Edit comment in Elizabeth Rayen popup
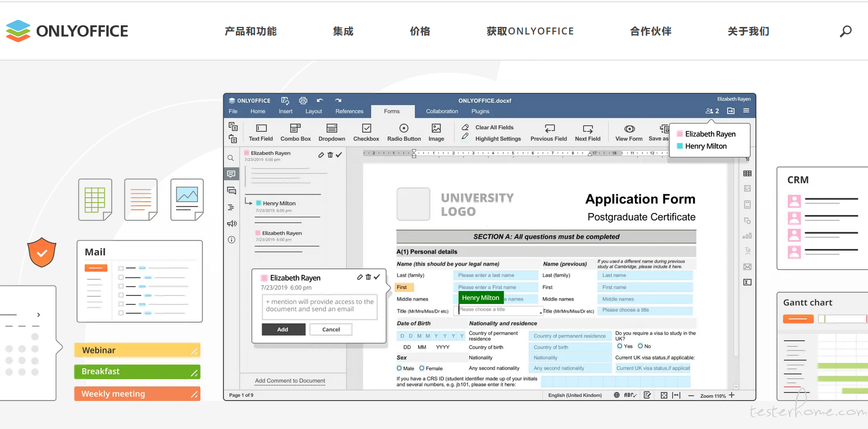868x429 pixels. (360, 277)
